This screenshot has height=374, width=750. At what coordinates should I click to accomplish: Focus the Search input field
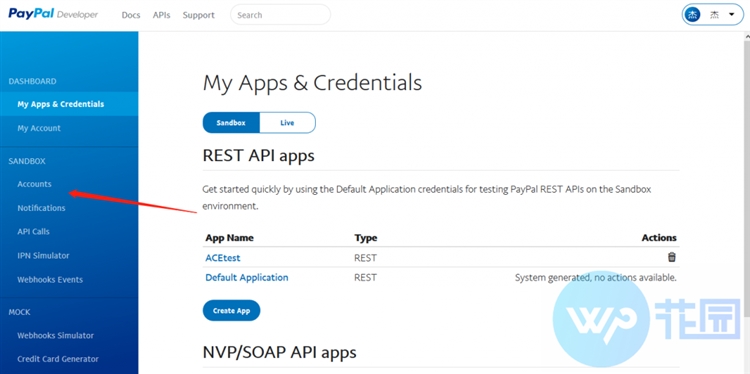pos(280,15)
